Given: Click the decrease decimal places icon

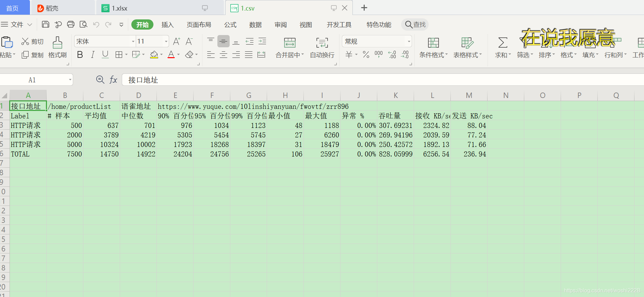Looking at the screenshot, I should (405, 54).
